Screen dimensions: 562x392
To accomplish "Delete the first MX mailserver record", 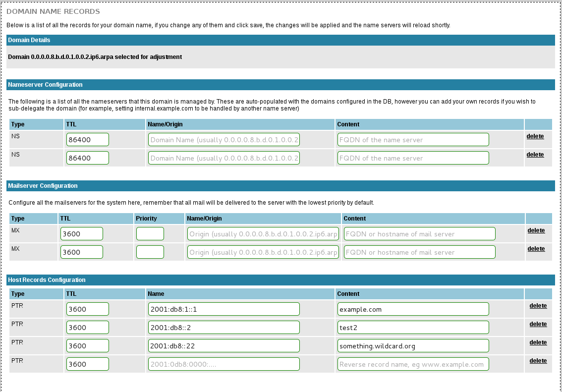I will [536, 230].
